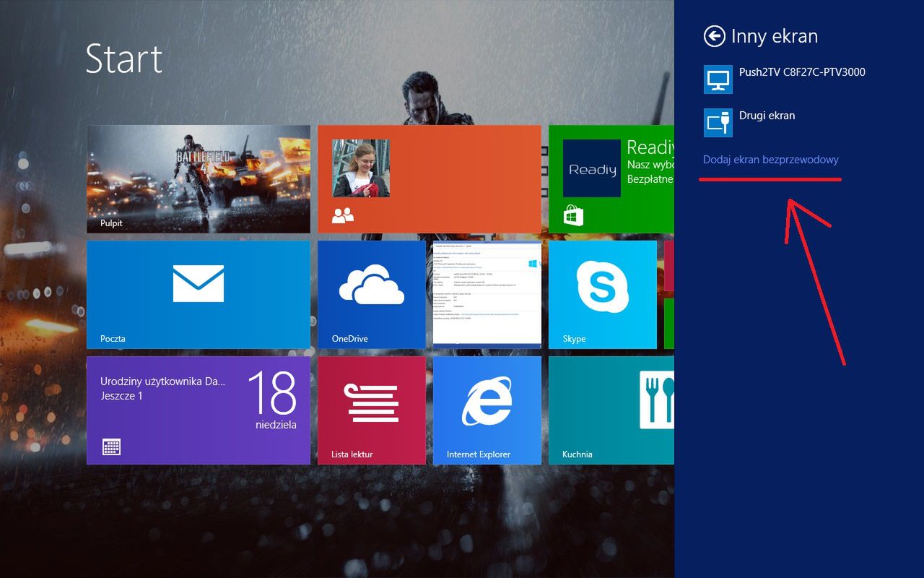Click the Drugi ekran label

[767, 116]
